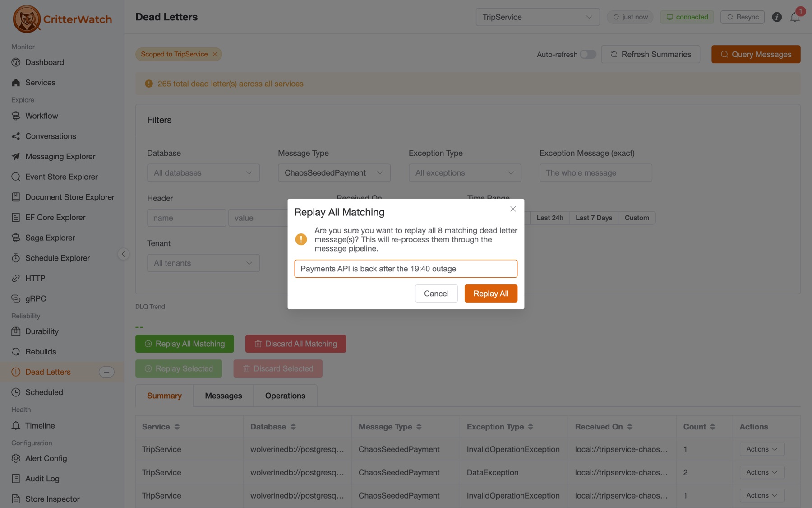This screenshot has width=812, height=508.
Task: Open the Durability icon
Action: click(x=16, y=331)
